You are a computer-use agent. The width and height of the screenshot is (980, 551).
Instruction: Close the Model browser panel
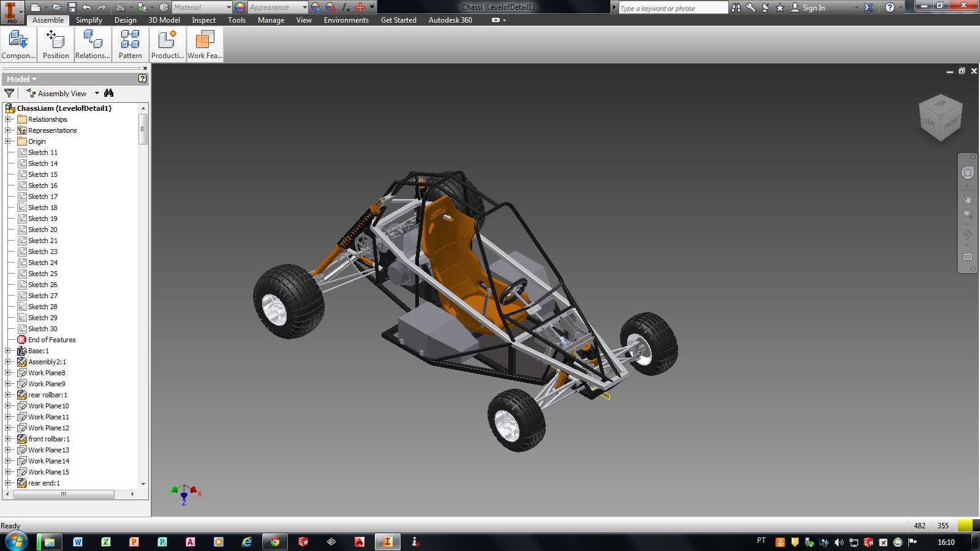(145, 68)
